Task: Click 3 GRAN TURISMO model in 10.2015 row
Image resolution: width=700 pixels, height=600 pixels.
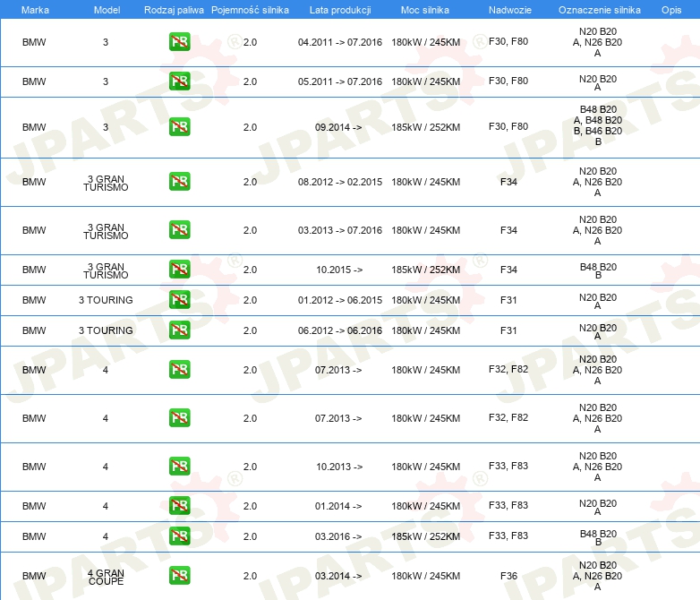Action: 106,270
